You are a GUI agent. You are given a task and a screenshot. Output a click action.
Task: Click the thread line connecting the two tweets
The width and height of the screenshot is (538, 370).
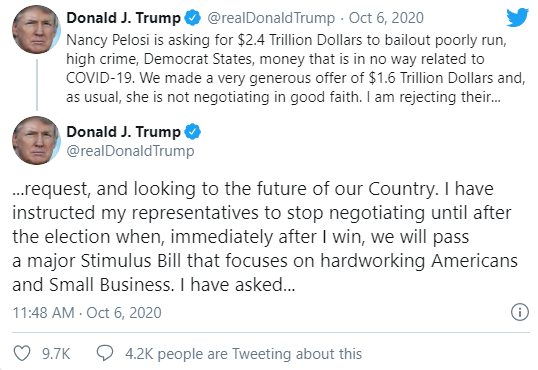point(37,85)
